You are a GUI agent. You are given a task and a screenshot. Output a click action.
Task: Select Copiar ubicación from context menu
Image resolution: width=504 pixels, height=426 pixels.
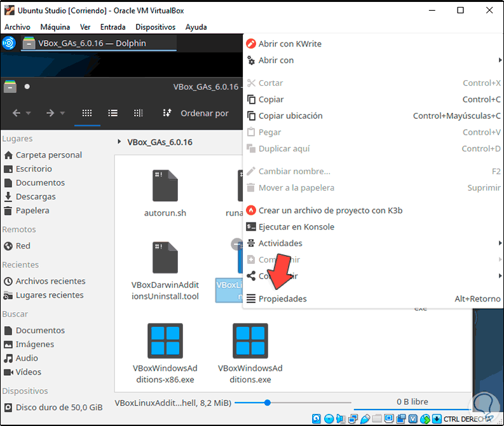[373, 116]
